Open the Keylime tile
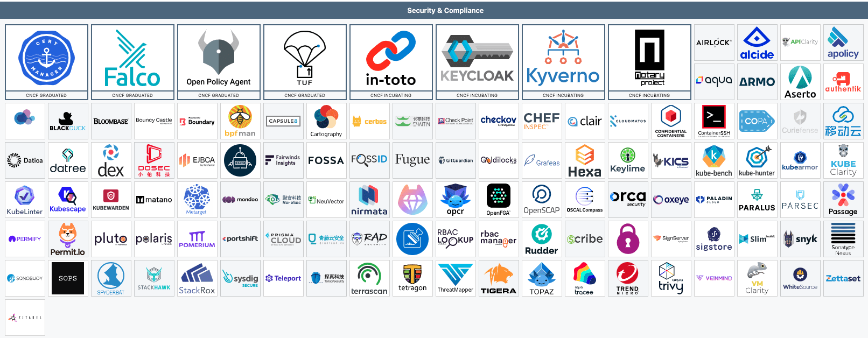The width and height of the screenshot is (868, 338). point(628,160)
